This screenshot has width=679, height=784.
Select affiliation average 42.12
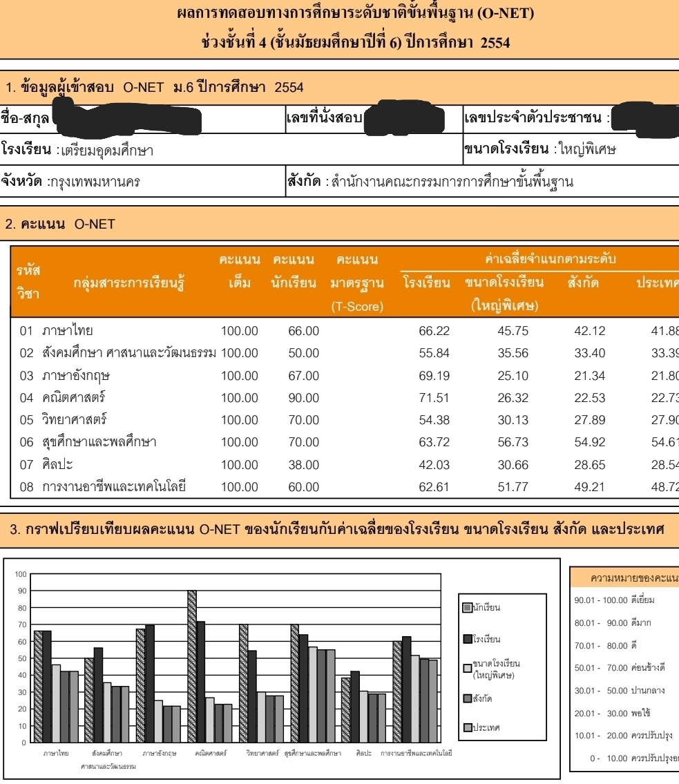pyautogui.click(x=589, y=331)
